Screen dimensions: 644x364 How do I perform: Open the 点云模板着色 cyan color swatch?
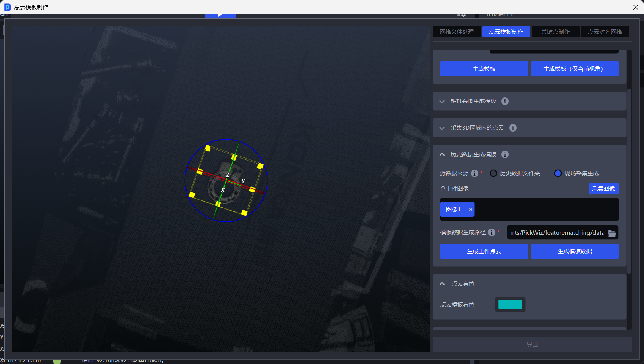coord(510,305)
